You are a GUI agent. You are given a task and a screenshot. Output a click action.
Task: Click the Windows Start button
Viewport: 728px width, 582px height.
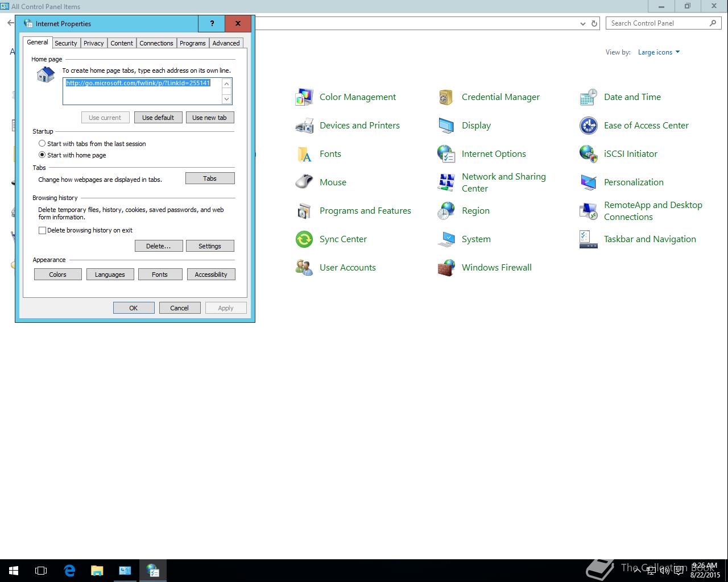click(x=14, y=571)
